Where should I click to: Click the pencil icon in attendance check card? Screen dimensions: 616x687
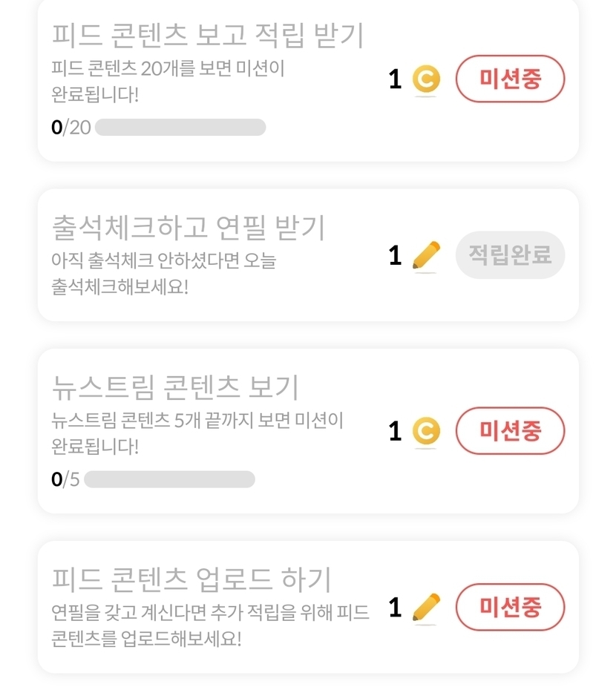point(426,256)
